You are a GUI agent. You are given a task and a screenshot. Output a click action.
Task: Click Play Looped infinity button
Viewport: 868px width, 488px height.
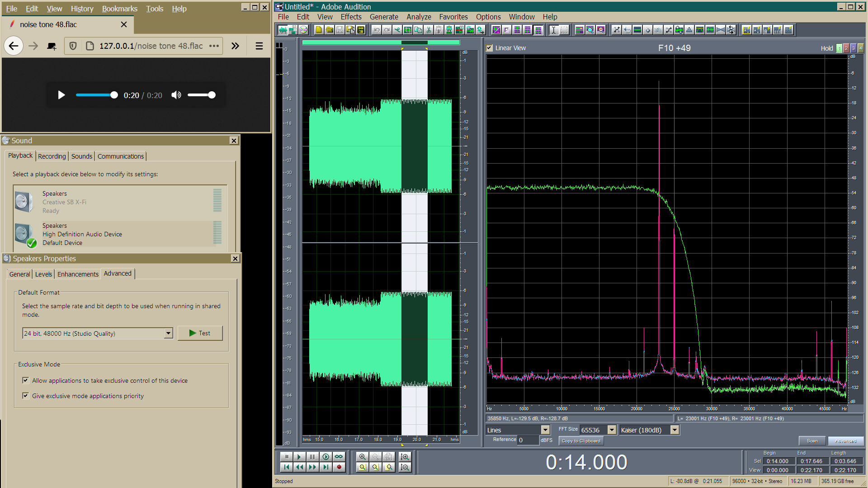click(339, 457)
